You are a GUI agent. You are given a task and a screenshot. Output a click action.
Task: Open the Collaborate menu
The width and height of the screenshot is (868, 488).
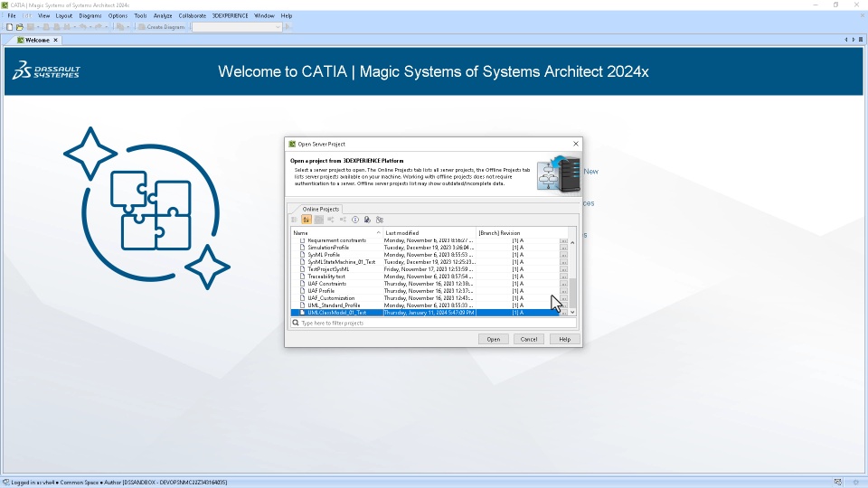tap(192, 16)
